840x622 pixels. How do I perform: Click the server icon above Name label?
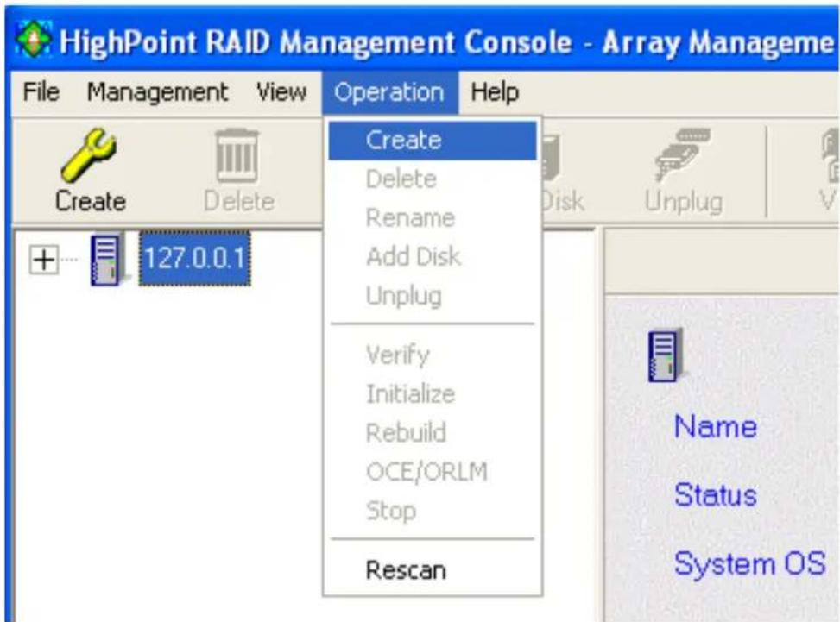pyautogui.click(x=666, y=355)
